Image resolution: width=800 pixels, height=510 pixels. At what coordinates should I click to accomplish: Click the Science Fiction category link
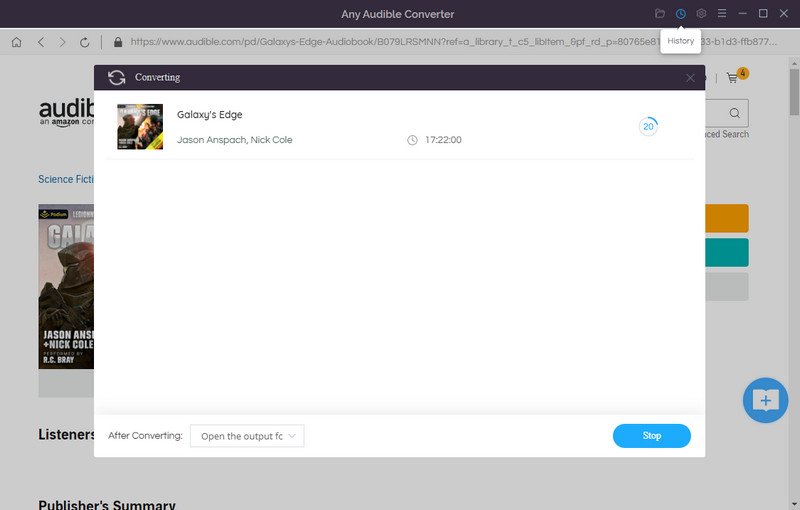(66, 180)
